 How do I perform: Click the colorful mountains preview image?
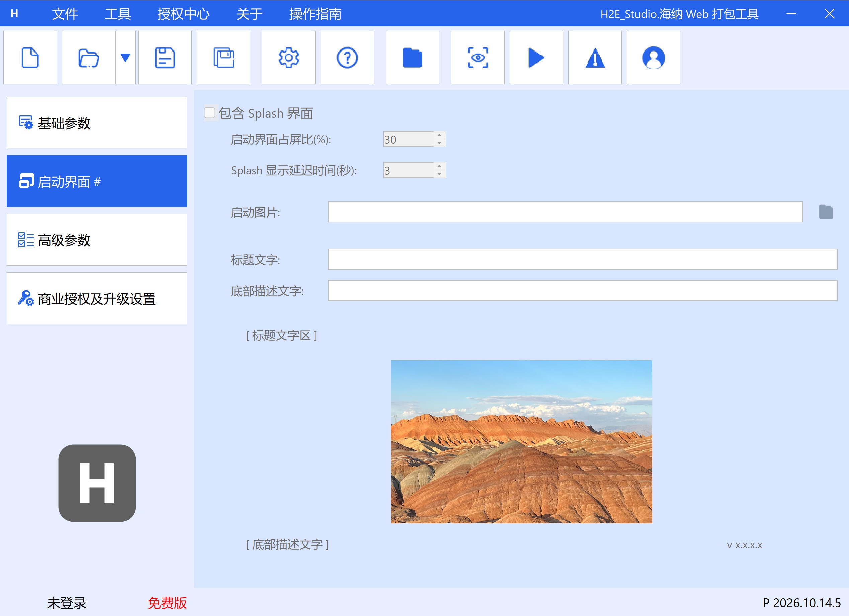521,441
